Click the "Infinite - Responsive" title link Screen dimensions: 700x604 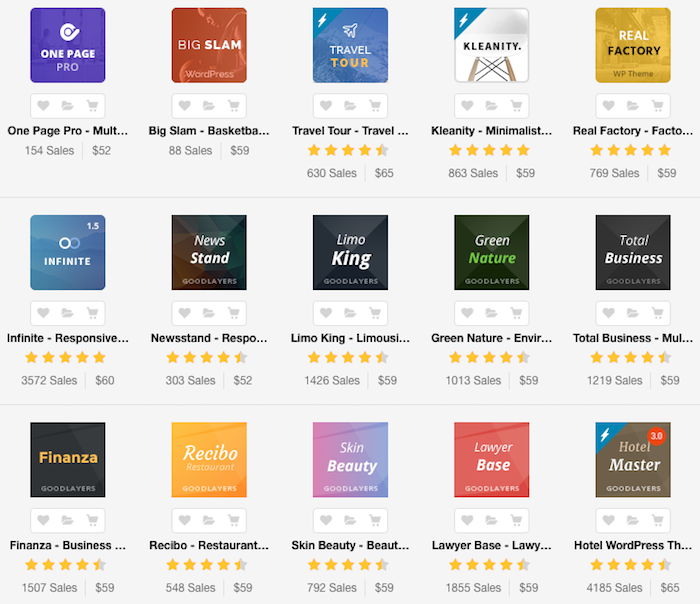[68, 338]
